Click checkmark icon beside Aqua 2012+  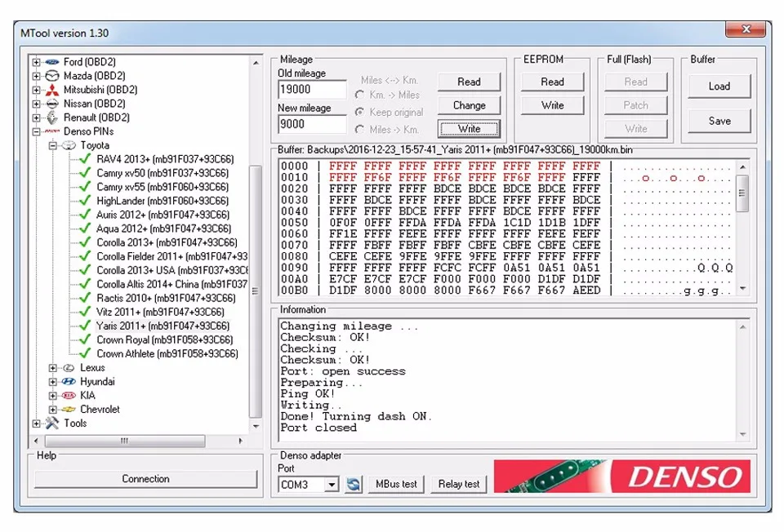[85, 228]
